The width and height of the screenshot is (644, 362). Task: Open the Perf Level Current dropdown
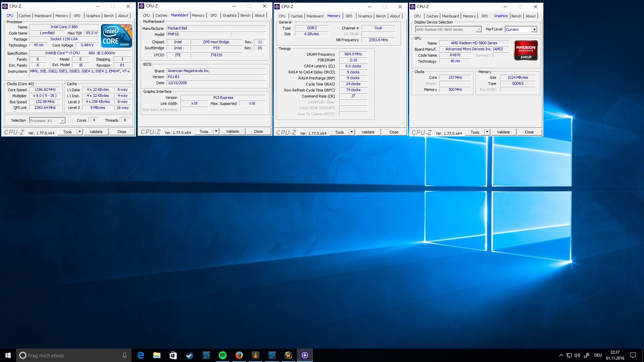coord(534,29)
